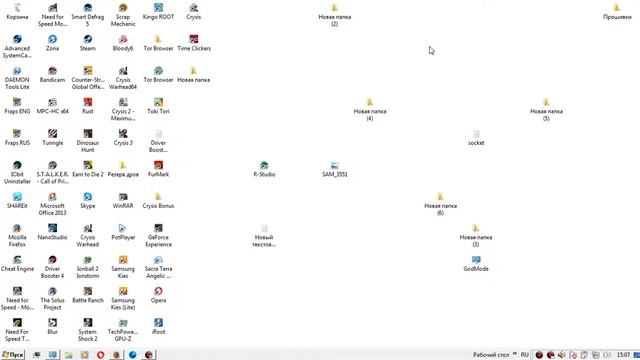640x360 pixels.
Task: Open the Zona desktop shortcut
Action: click(x=52, y=43)
